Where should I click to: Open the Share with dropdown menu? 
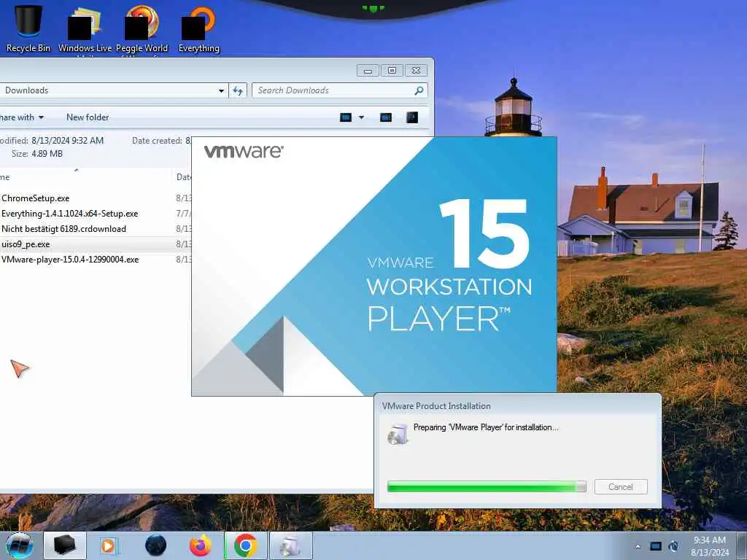(x=22, y=117)
